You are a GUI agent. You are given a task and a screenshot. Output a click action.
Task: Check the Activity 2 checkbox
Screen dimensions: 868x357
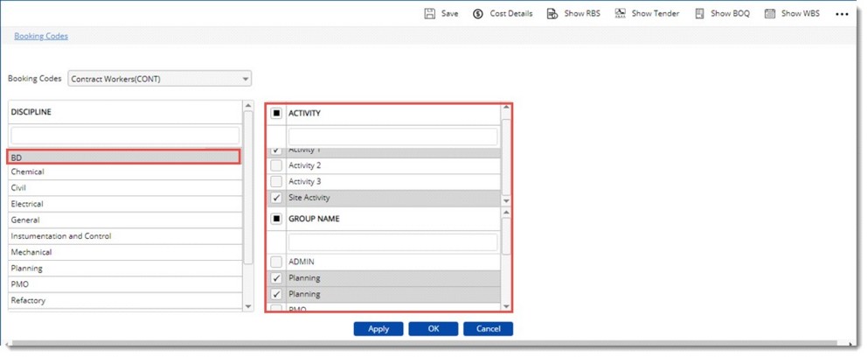pos(276,165)
